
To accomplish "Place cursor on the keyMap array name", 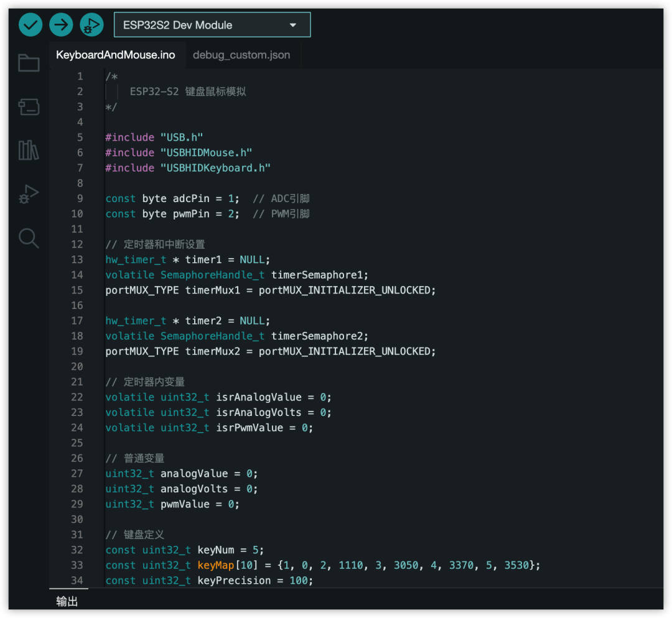I will pyautogui.click(x=215, y=565).
